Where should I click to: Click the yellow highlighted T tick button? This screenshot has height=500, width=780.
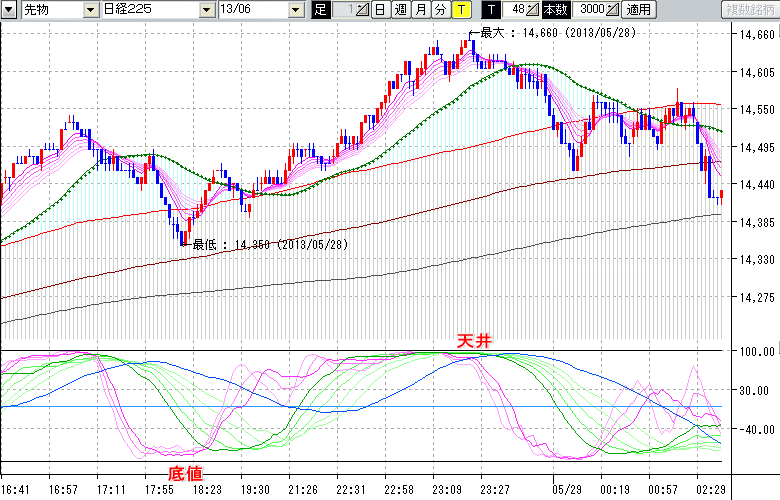coord(461,10)
